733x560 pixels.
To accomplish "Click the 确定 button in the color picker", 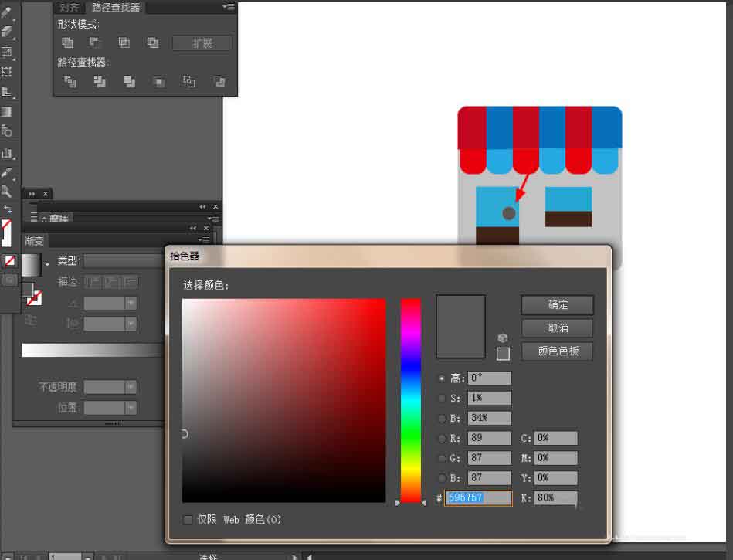I will click(x=557, y=305).
